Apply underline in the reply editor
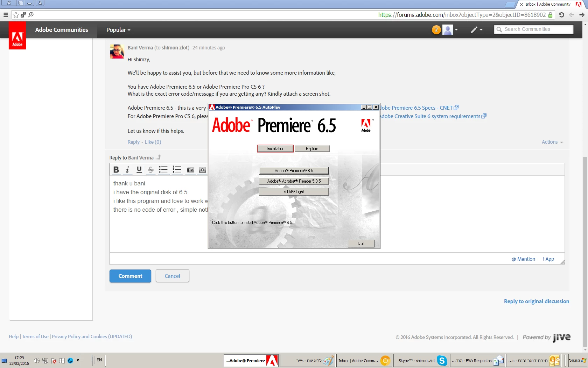588x368 pixels. click(139, 170)
